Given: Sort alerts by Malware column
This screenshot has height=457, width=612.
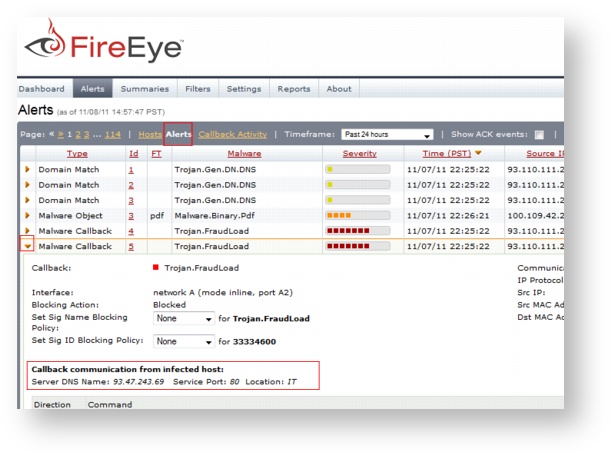Looking at the screenshot, I should point(244,153).
